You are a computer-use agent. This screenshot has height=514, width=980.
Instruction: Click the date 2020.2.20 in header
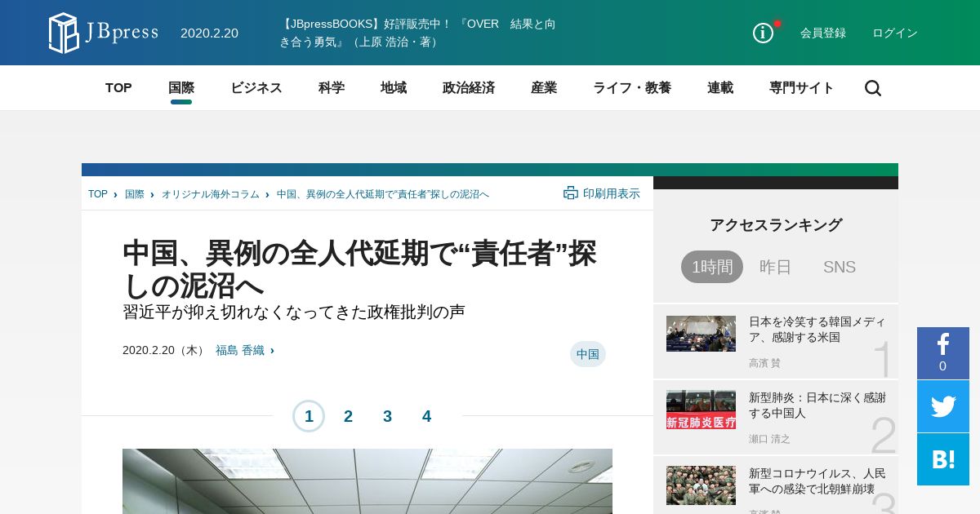pos(209,33)
